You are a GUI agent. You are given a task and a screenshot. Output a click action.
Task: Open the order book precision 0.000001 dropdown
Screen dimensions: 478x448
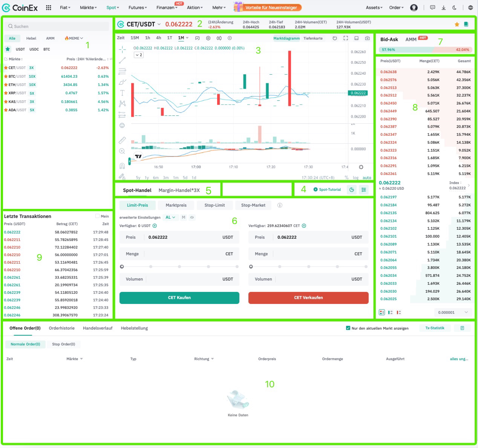pyautogui.click(x=453, y=312)
